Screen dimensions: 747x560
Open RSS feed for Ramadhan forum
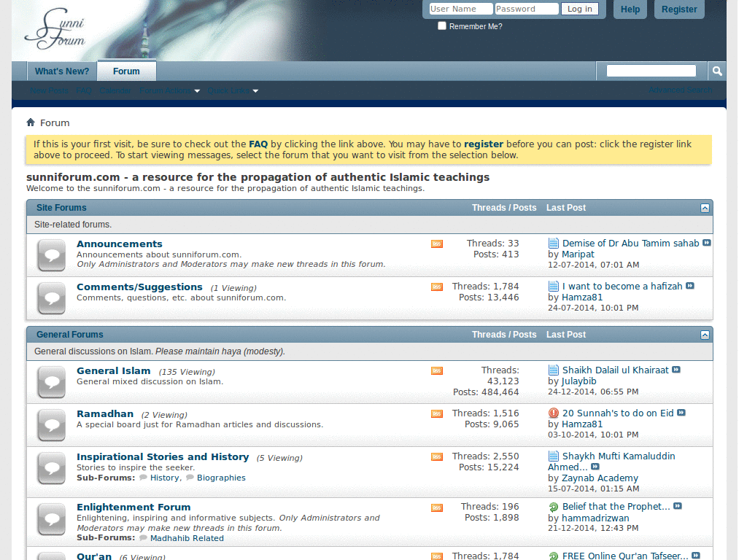[437, 414]
